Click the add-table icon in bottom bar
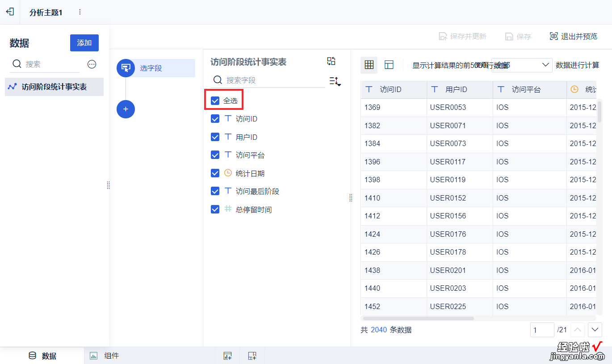The height and width of the screenshot is (364, 612). tap(228, 356)
